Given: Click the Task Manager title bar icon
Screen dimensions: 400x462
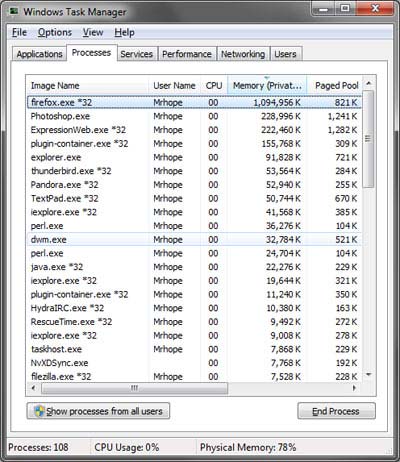Looking at the screenshot, I should (14, 11).
